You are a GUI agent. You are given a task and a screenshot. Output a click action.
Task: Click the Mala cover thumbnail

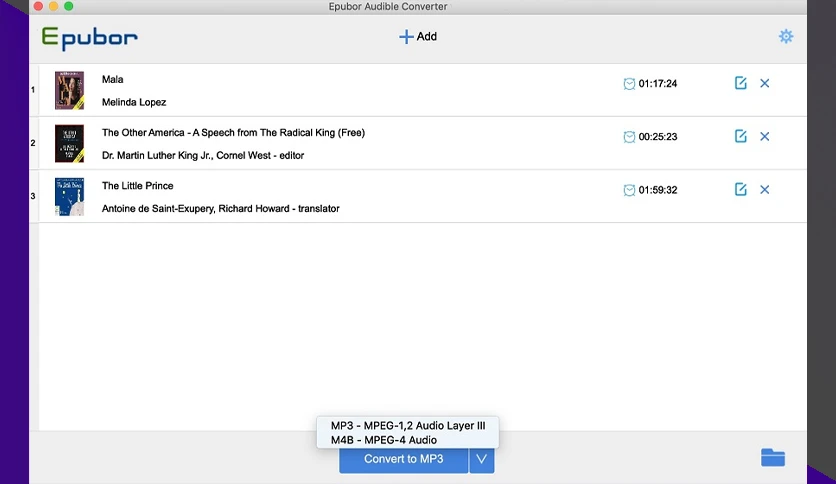pos(69,90)
